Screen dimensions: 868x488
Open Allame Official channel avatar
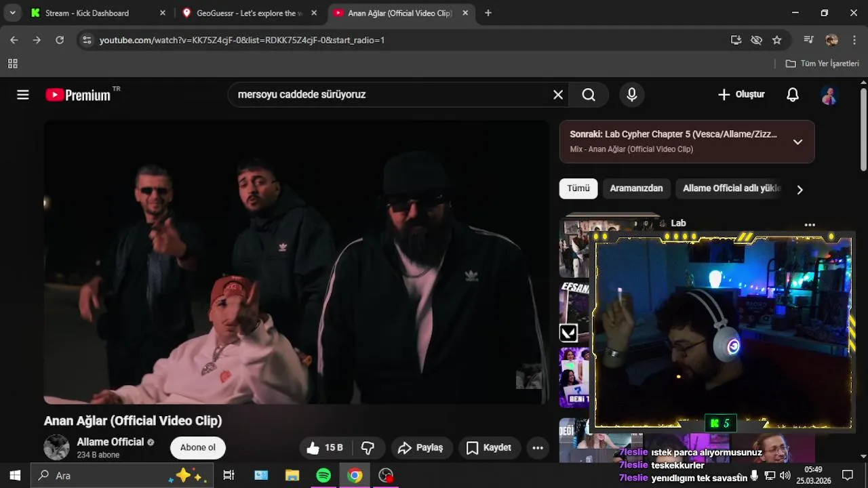click(57, 447)
